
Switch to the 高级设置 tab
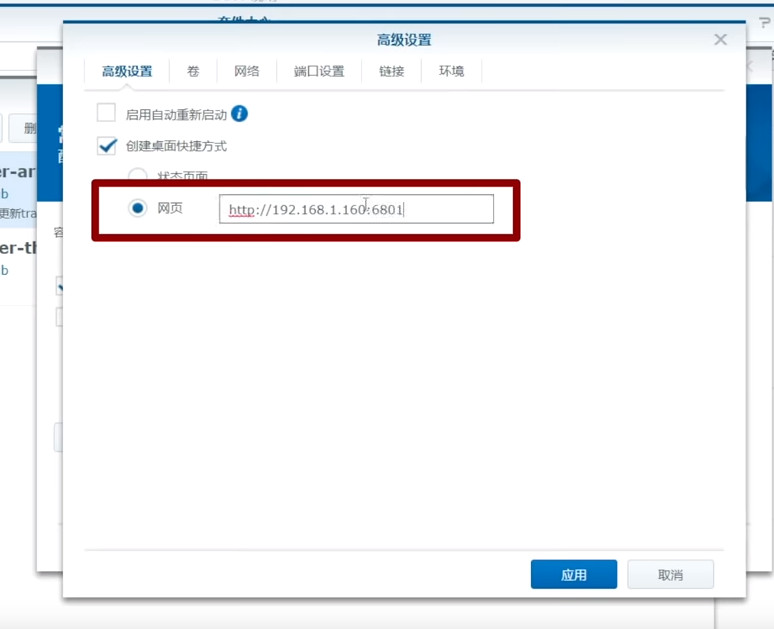coord(127,71)
